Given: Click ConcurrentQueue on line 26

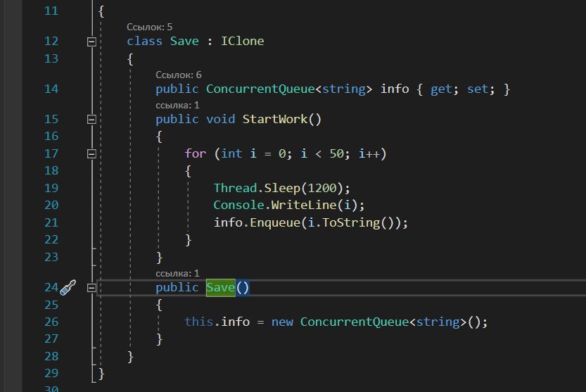Looking at the screenshot, I should (355, 322).
